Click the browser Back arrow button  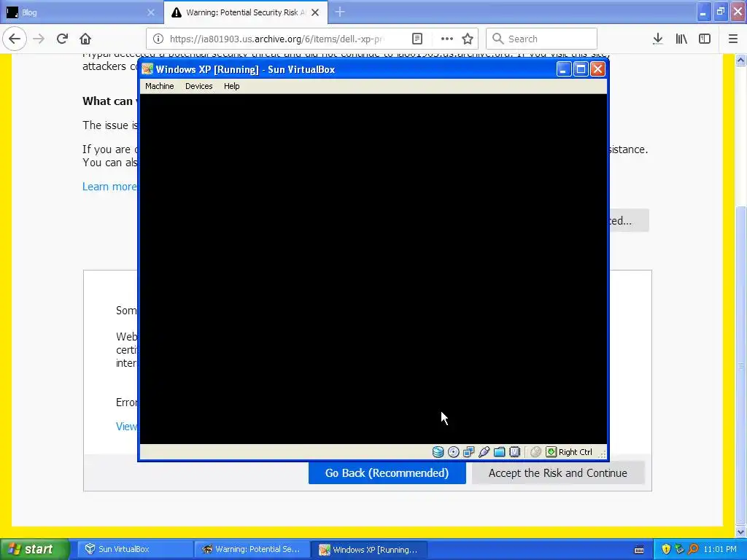click(x=15, y=39)
